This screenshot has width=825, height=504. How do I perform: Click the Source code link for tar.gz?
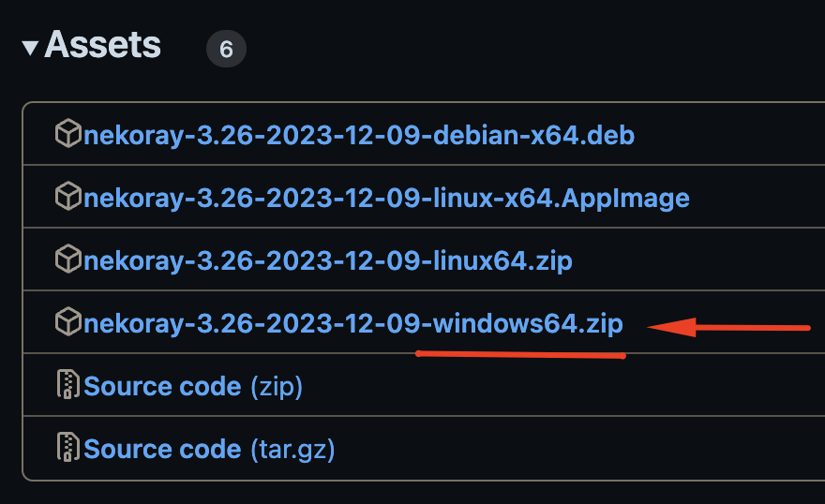pos(162,449)
